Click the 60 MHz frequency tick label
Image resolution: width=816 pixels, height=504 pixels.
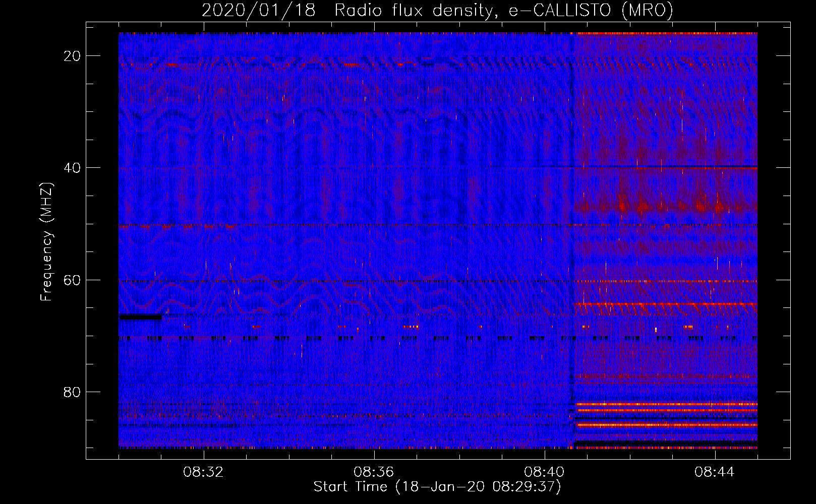tap(72, 280)
